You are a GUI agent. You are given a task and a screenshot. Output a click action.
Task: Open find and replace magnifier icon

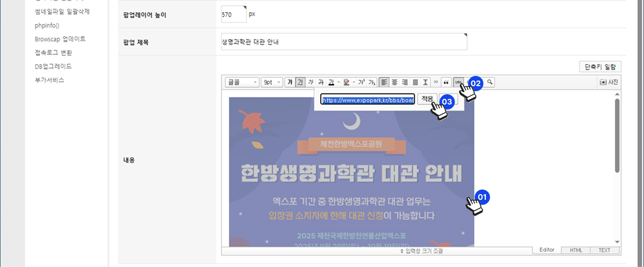(x=490, y=82)
